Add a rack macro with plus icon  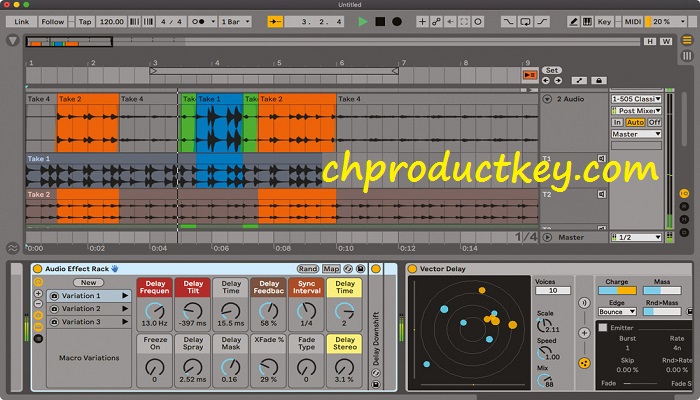38,294
